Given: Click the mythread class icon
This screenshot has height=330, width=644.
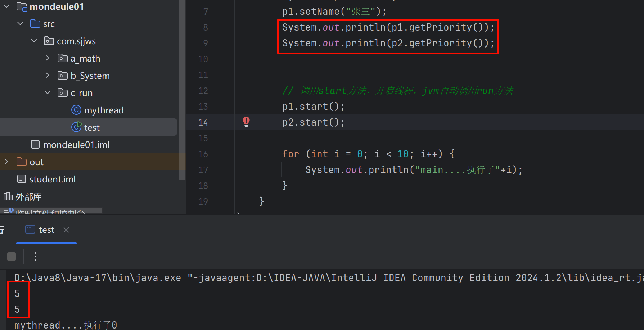Looking at the screenshot, I should 76,110.
